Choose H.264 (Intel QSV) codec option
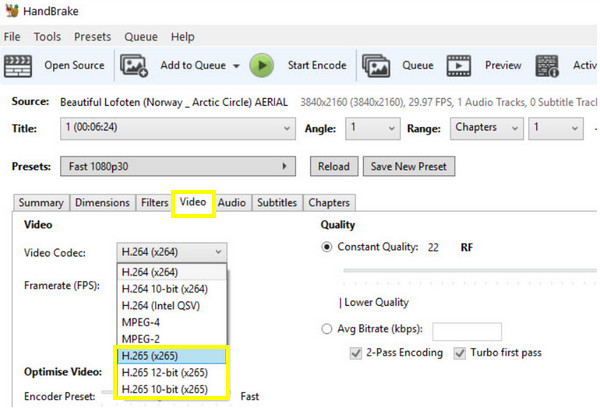Screen dimensions: 600x408 [172, 306]
